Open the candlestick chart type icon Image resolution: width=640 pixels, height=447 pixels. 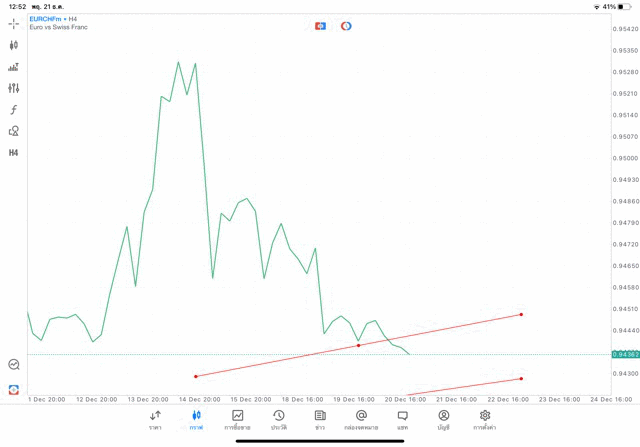coord(14,45)
